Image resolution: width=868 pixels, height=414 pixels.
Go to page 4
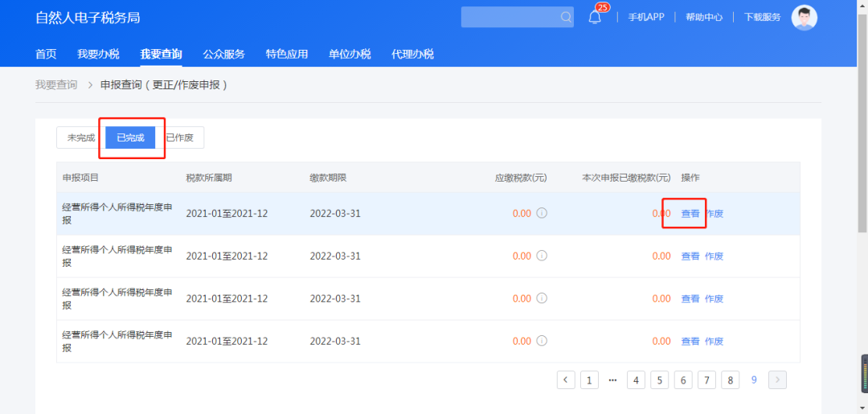click(636, 379)
